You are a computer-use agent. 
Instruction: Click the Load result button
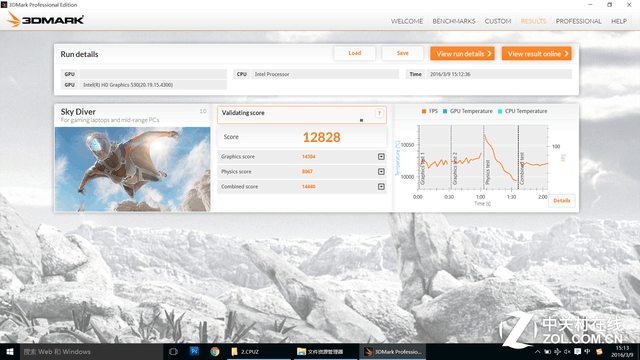[354, 53]
